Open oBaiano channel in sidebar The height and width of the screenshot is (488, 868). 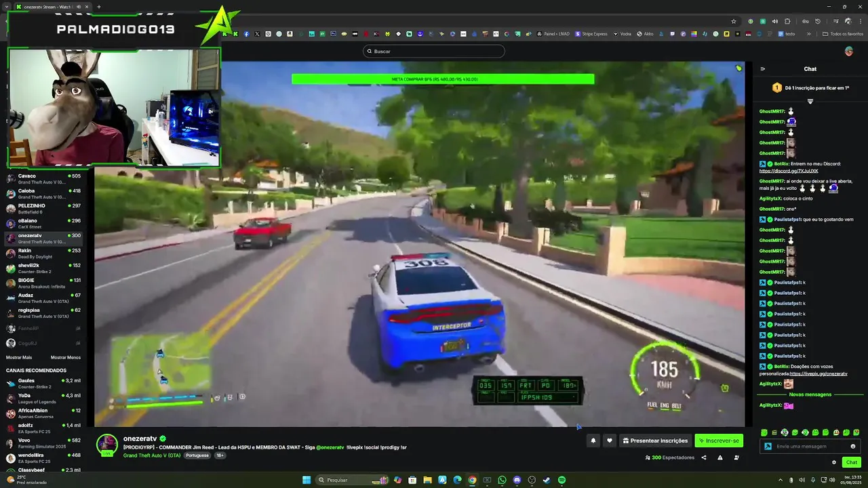point(43,224)
